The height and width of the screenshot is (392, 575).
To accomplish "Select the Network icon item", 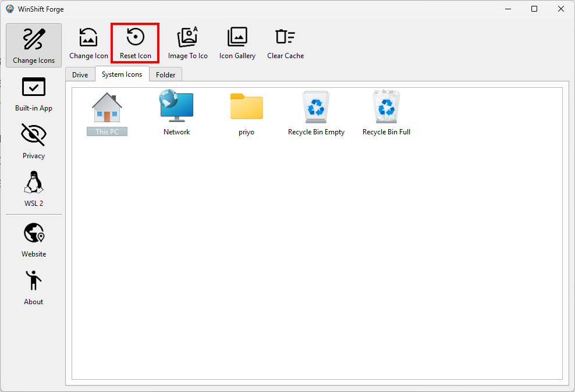I will [x=176, y=114].
